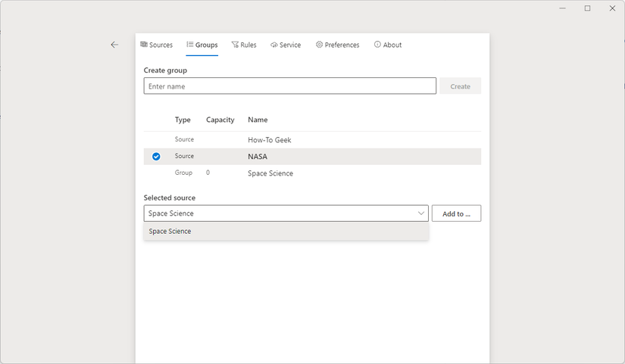Switch to the Preferences tab
The width and height of the screenshot is (625, 364).
point(342,45)
